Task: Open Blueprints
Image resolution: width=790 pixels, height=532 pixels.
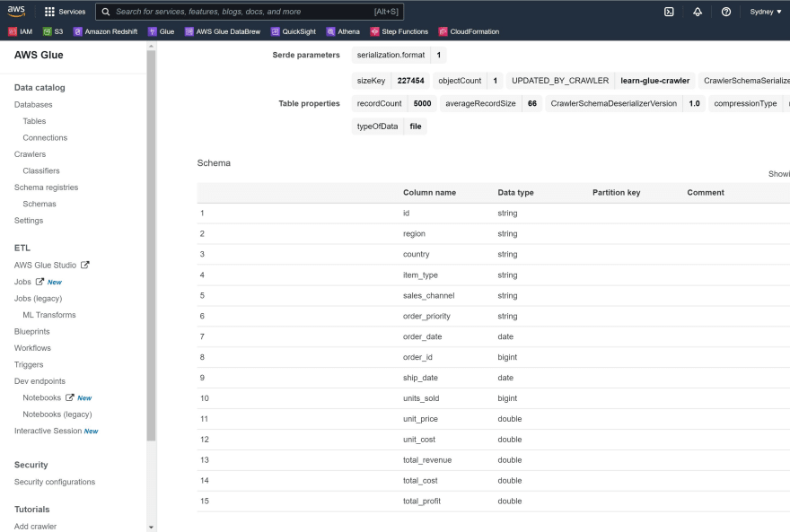Action: (x=31, y=332)
